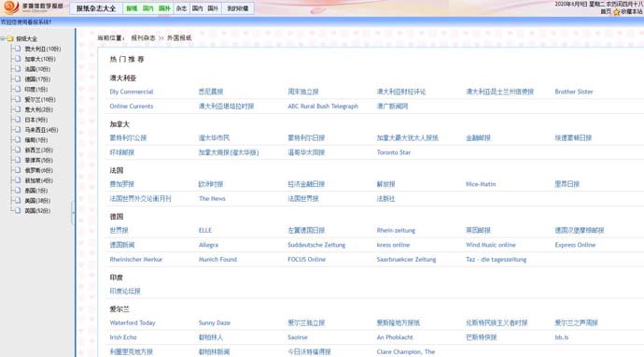Collapse the 报纸大全 tree root
Viewport: 644px width, 357px height.
coord(3,38)
